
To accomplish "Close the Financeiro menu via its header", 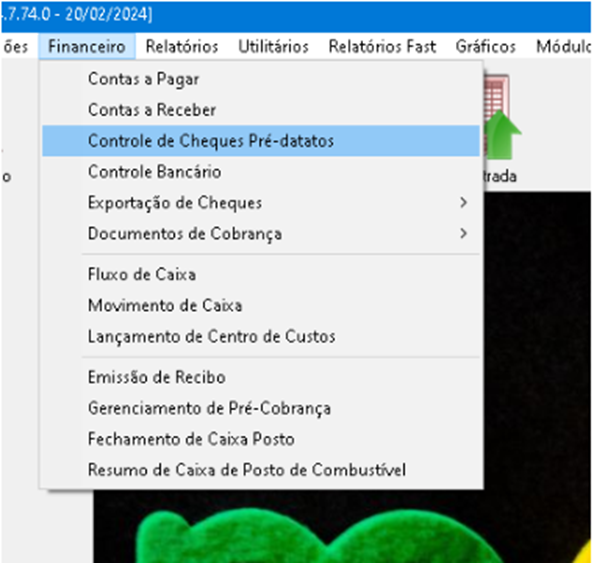I will coord(87,47).
